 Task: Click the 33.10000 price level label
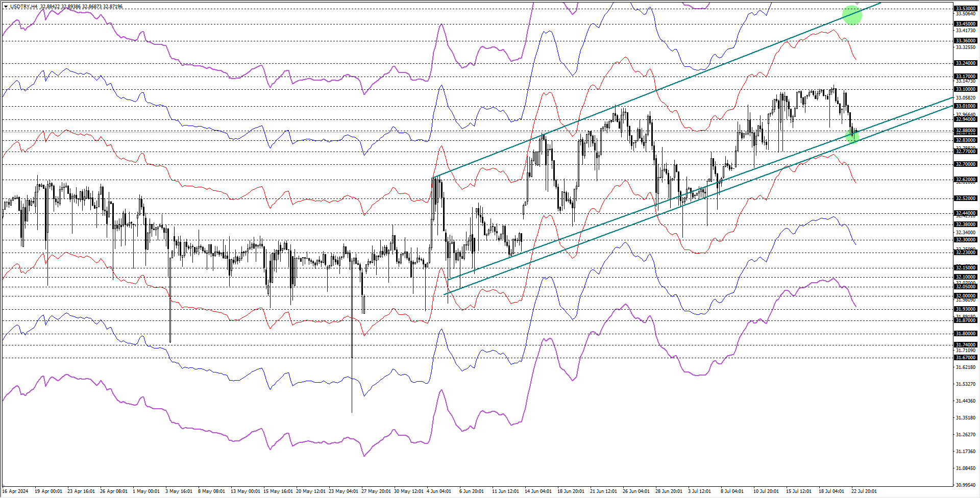(965, 89)
